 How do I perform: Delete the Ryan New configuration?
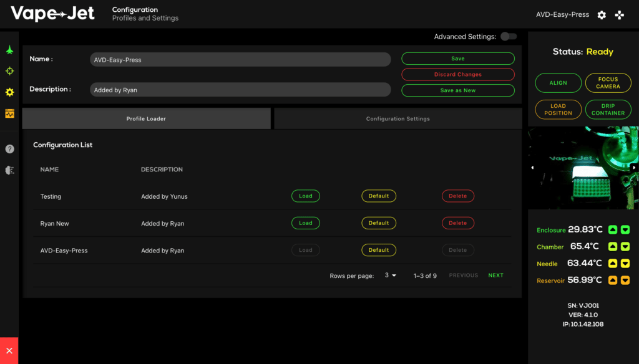tap(458, 223)
